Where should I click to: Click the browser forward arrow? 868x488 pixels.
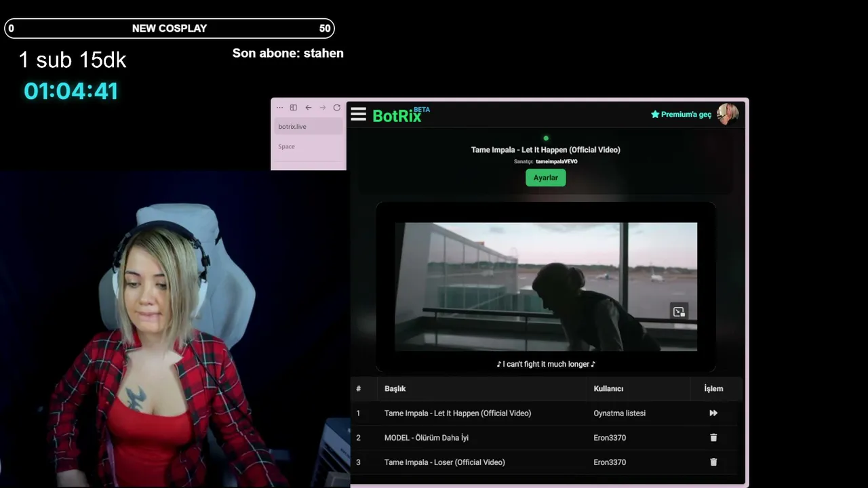click(x=322, y=108)
